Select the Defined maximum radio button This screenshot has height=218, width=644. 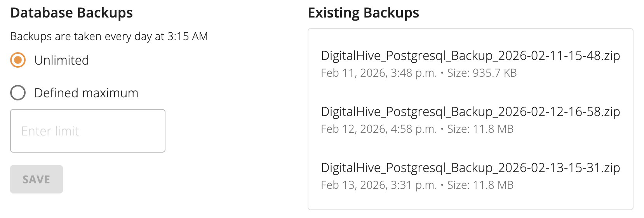18,93
